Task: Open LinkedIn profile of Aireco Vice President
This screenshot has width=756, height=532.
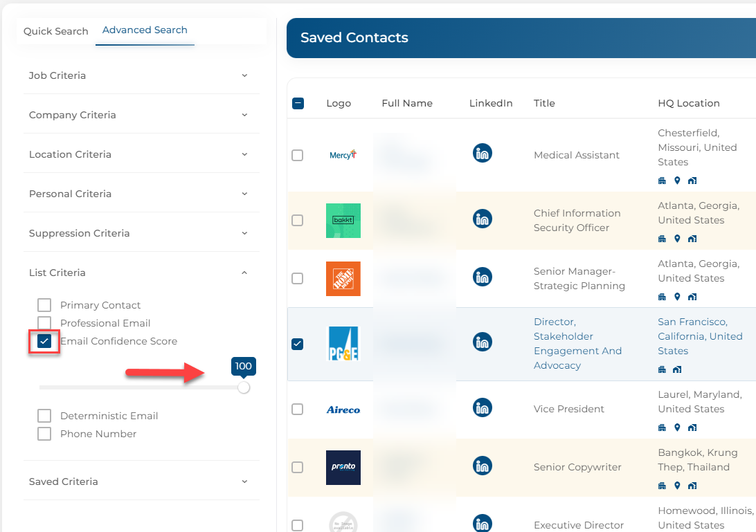Action: coord(482,407)
